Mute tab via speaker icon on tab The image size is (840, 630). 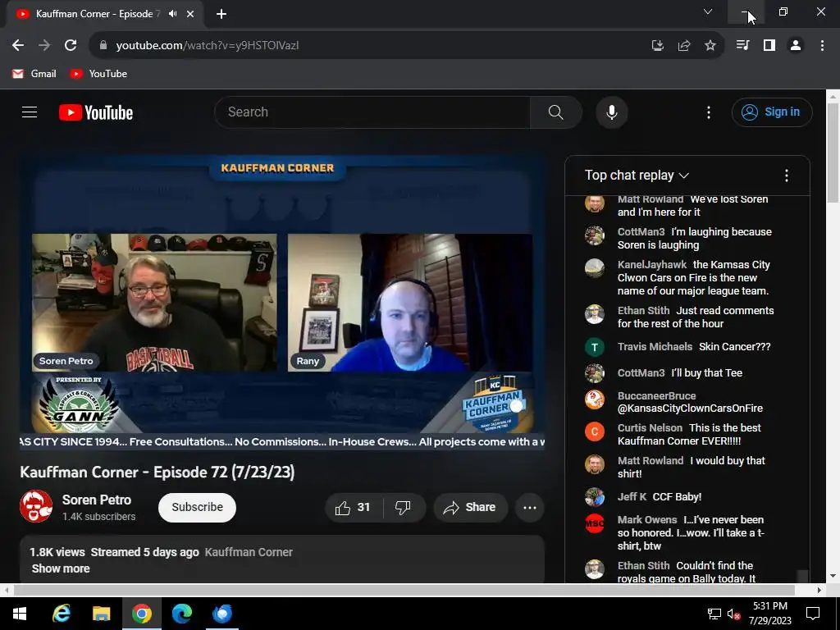click(172, 14)
